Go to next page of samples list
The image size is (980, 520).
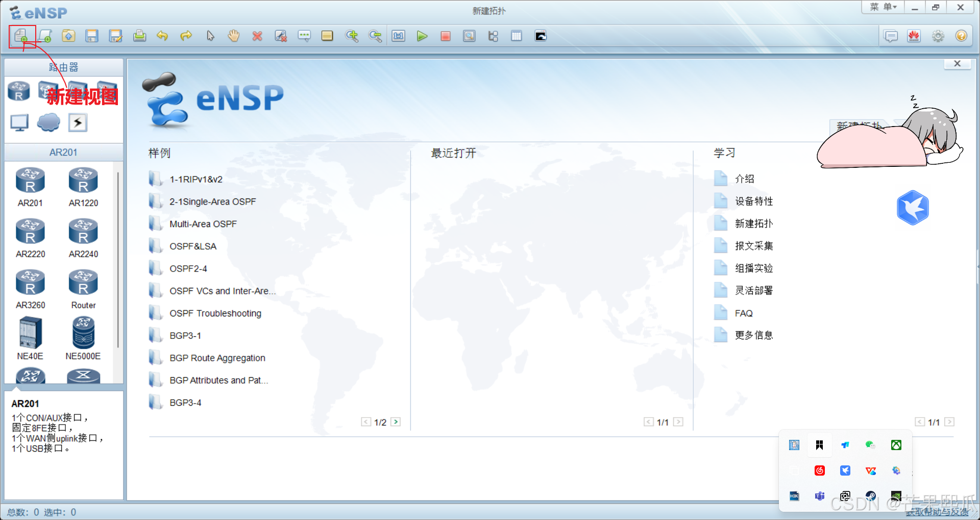(x=396, y=422)
